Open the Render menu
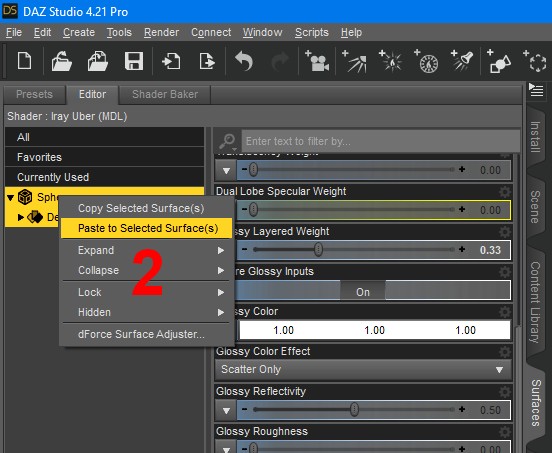552x453 pixels. [x=161, y=32]
